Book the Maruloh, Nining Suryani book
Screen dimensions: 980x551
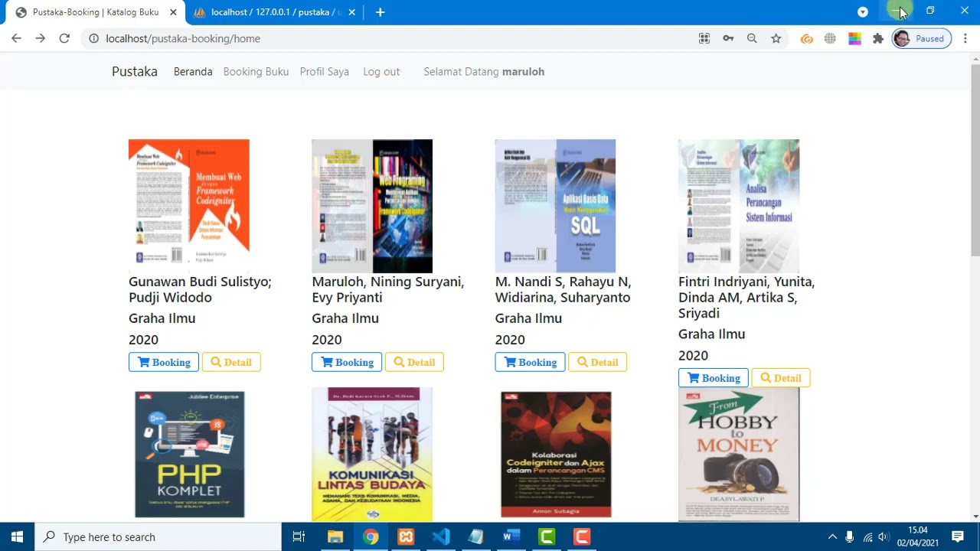click(x=347, y=362)
